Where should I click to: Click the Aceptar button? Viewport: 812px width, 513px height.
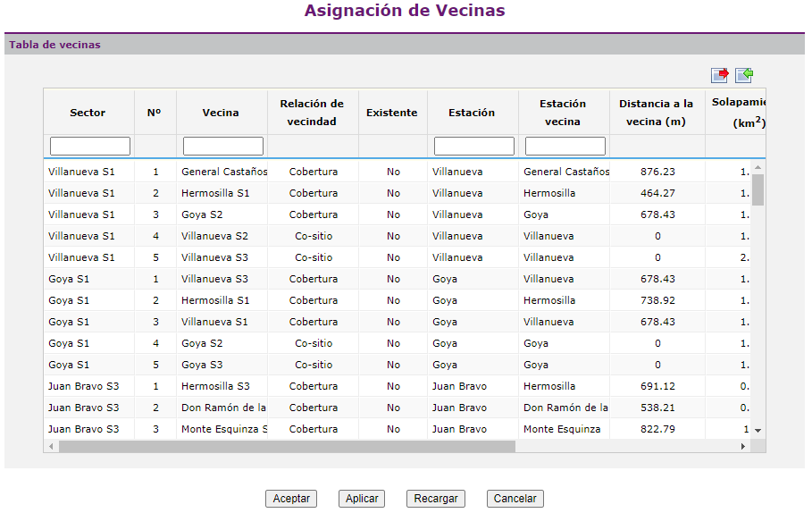[291, 499]
